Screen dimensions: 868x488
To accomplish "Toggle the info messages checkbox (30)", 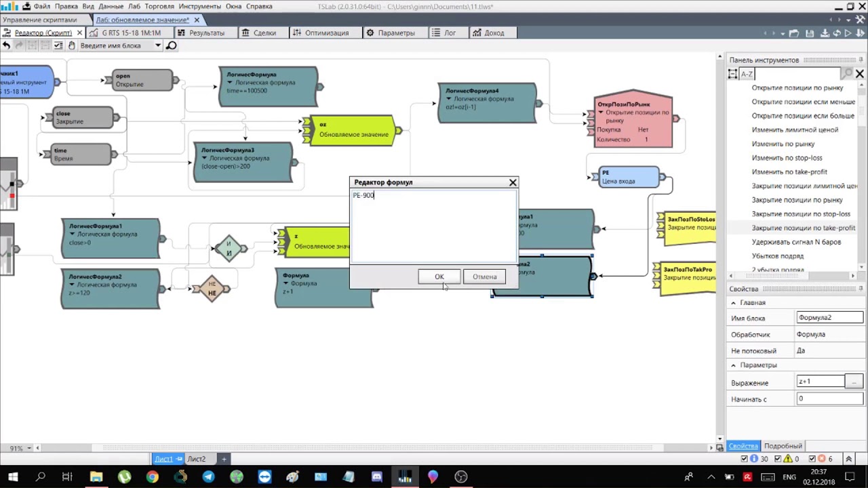I will click(745, 459).
